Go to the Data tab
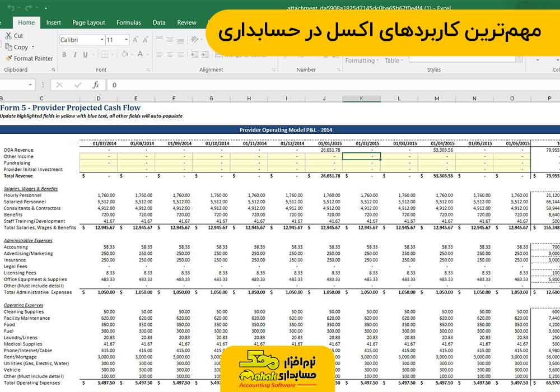The width and height of the screenshot is (560, 392). (159, 22)
